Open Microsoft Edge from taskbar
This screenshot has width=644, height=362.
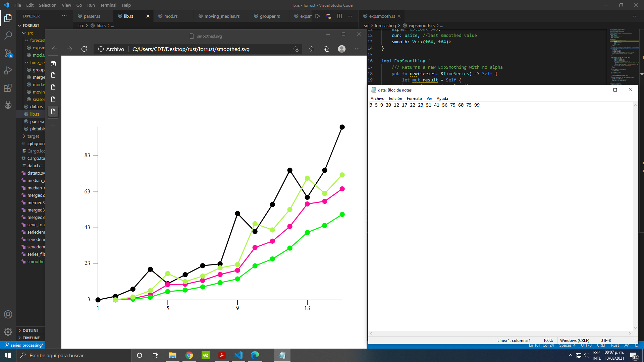tap(255, 355)
